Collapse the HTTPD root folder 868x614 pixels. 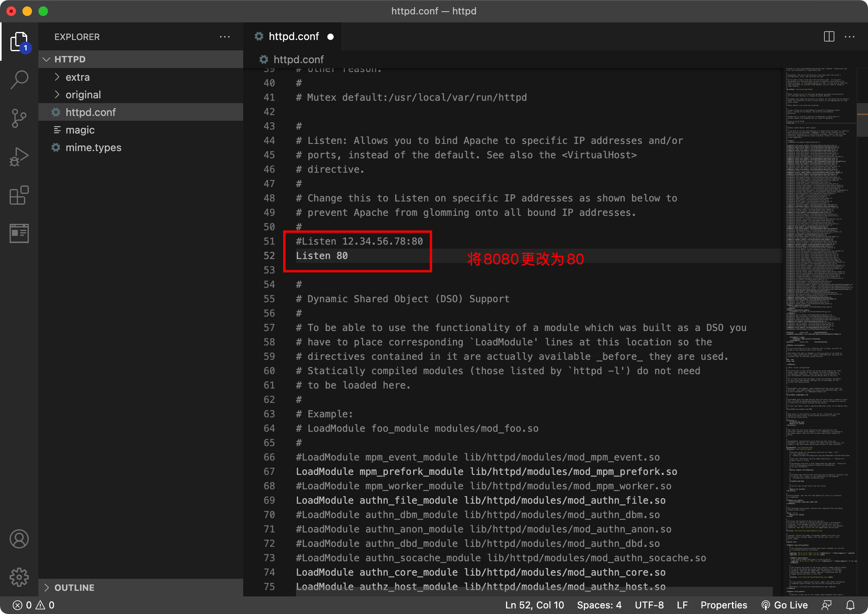70,59
